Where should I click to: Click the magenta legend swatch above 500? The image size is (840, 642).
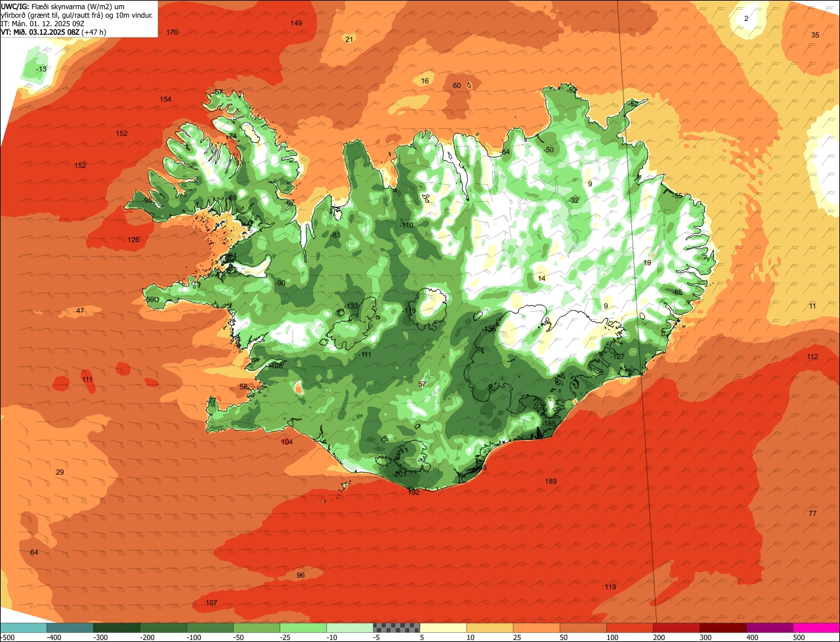click(816, 628)
